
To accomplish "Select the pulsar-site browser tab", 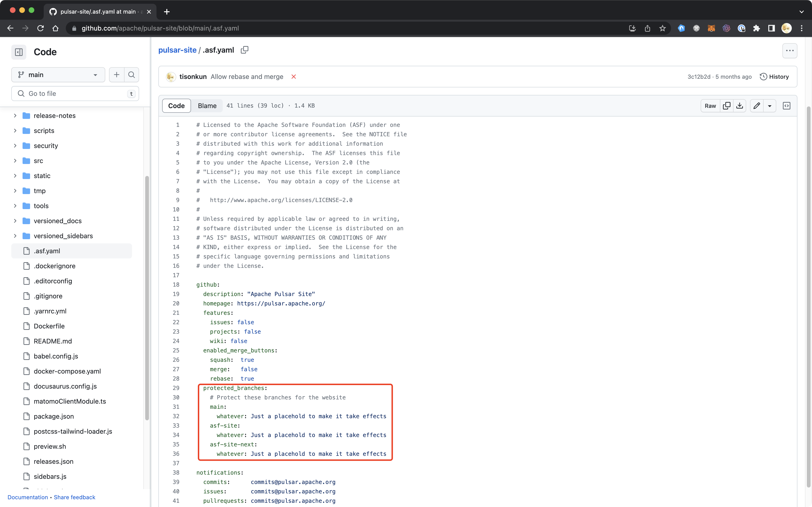I will click(100, 12).
